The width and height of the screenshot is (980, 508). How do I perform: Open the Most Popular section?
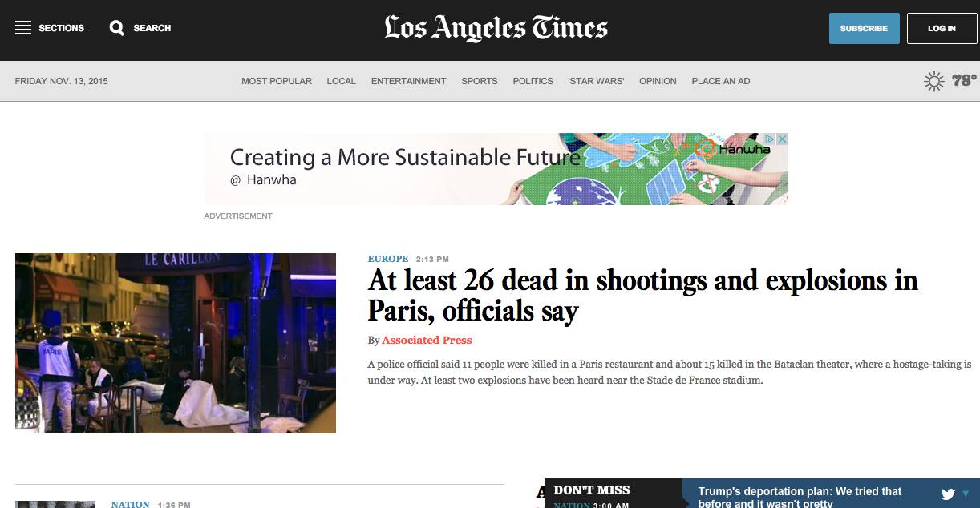click(277, 81)
